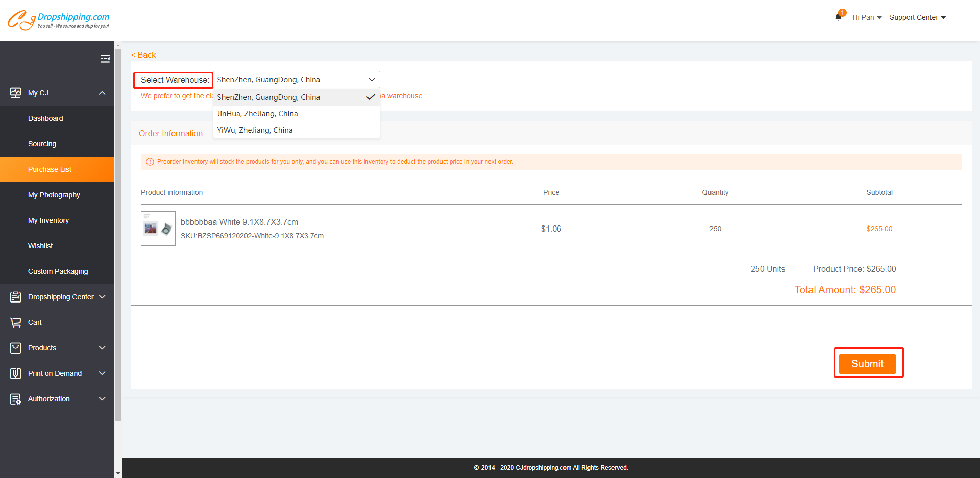This screenshot has height=478, width=980.
Task: Open the My Inventory menu item
Action: (48, 220)
